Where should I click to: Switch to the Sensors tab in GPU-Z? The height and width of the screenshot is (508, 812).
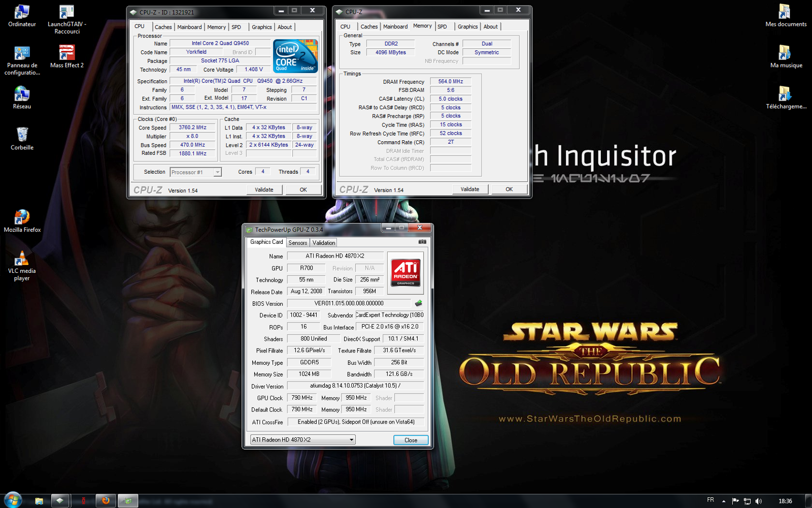298,243
